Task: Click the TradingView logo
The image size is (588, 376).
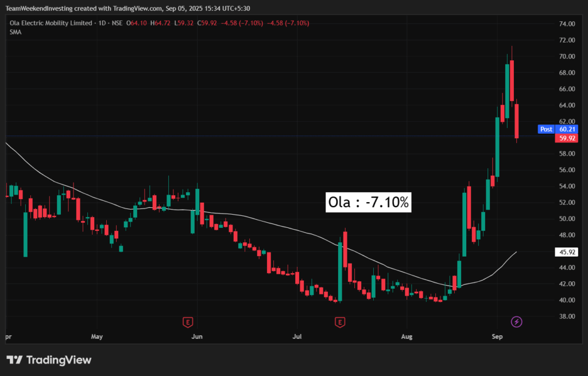Action: click(49, 360)
